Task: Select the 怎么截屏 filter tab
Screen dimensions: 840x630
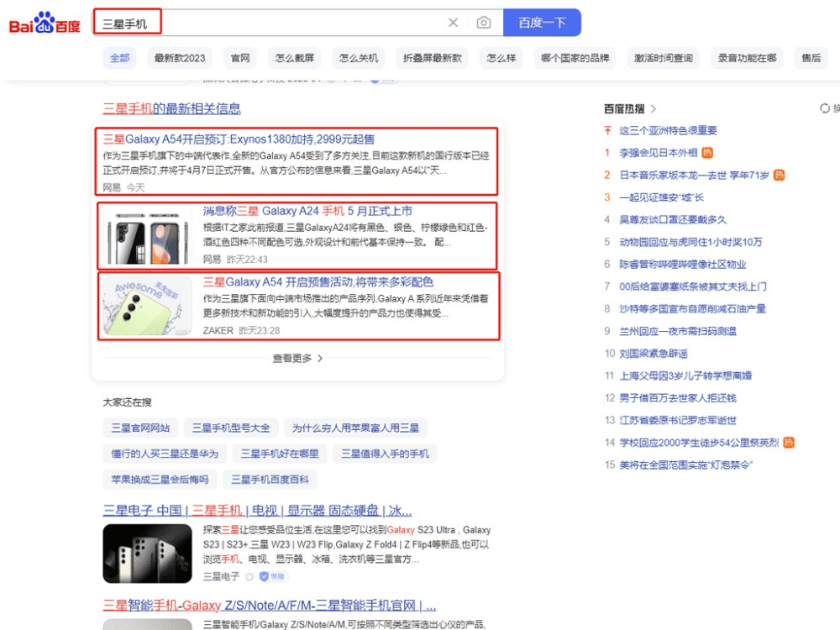Action: tap(295, 58)
